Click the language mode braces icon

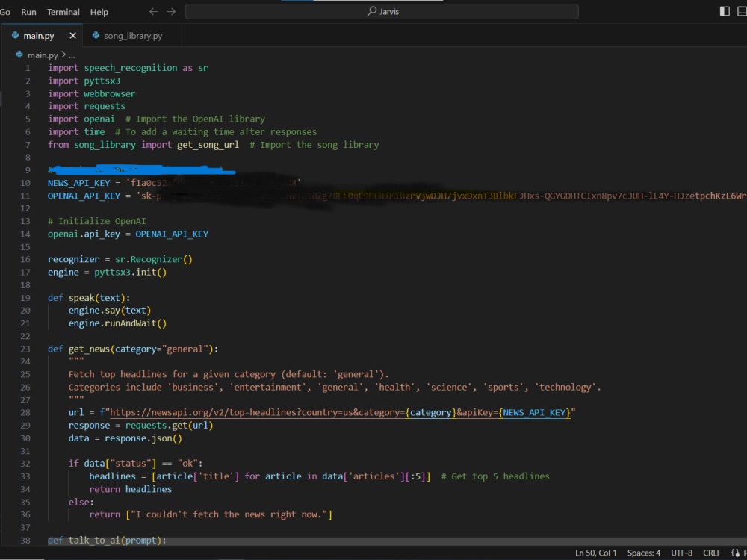(x=736, y=553)
